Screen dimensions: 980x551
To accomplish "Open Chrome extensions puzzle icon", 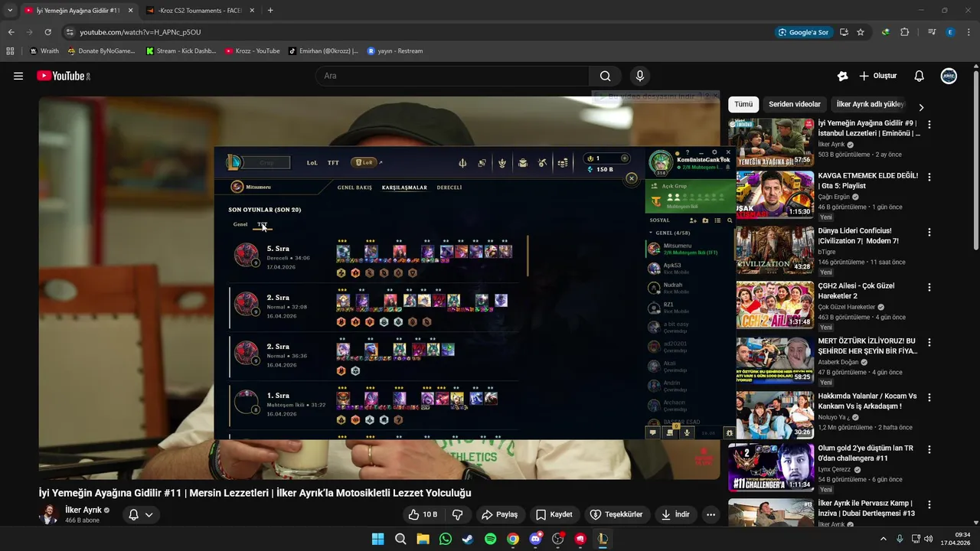I will click(905, 32).
